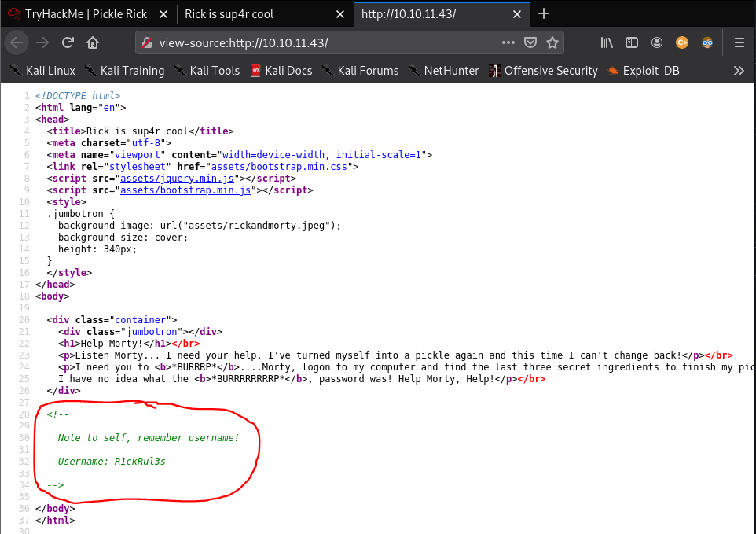Open the Firefox hamburger menu
Viewport: 756px width, 534px height.
coord(739,43)
